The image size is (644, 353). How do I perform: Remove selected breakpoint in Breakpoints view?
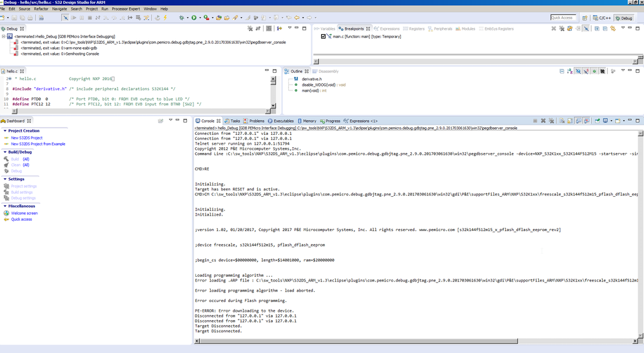tap(554, 28)
